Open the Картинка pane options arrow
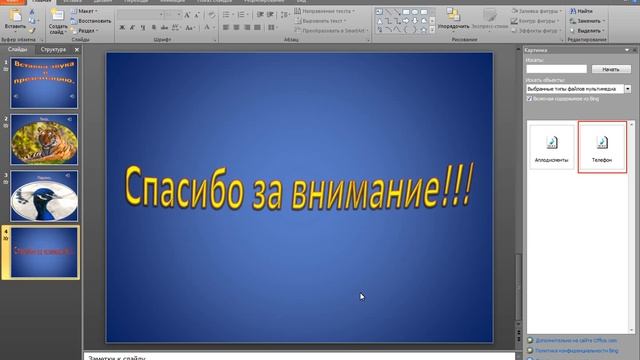The width and height of the screenshot is (640, 360). tap(627, 50)
